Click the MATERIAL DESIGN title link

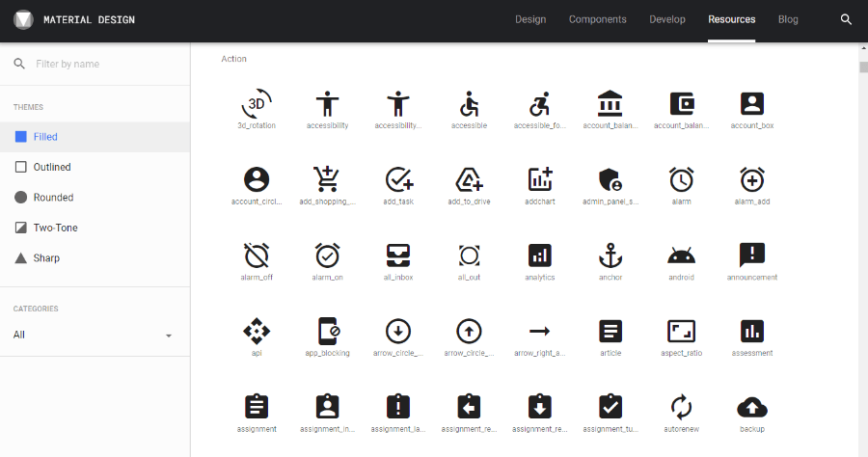click(x=89, y=20)
